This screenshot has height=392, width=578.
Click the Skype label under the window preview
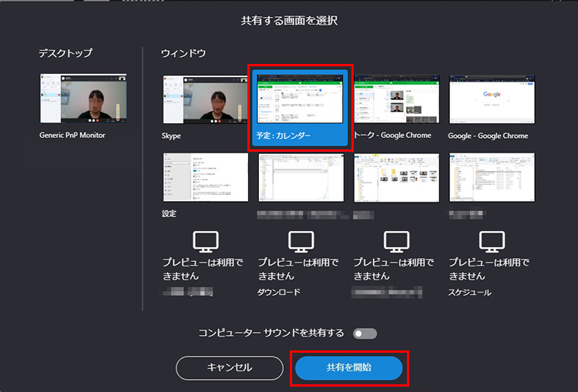173,136
